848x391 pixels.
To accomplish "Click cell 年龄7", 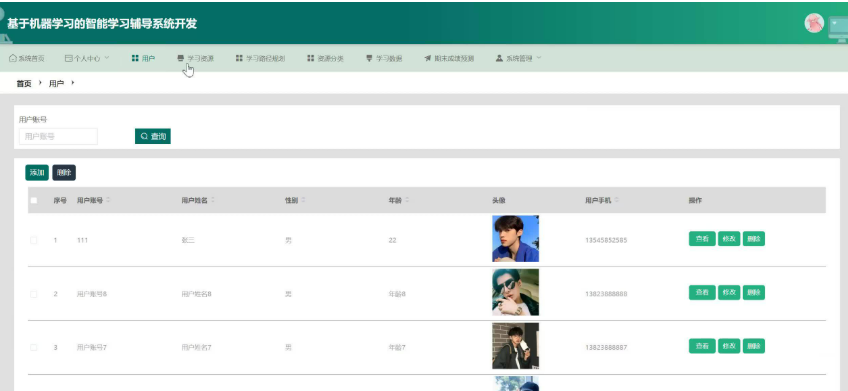I will point(397,347).
